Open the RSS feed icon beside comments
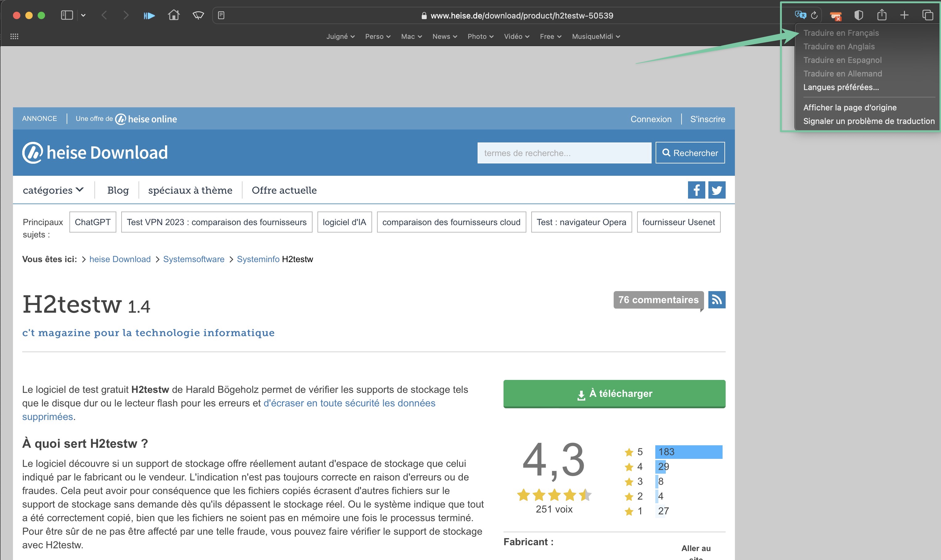The width and height of the screenshot is (941, 560). [x=716, y=300]
